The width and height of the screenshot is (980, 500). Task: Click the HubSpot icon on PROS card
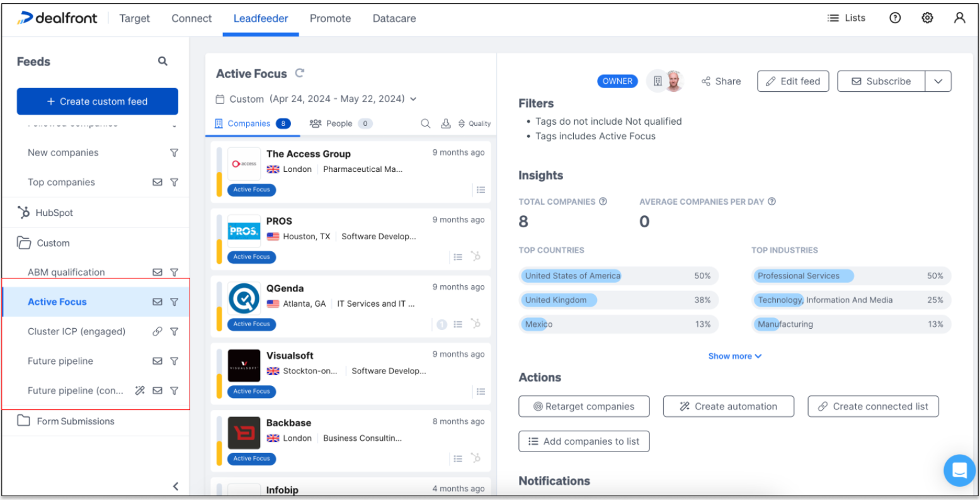(476, 256)
